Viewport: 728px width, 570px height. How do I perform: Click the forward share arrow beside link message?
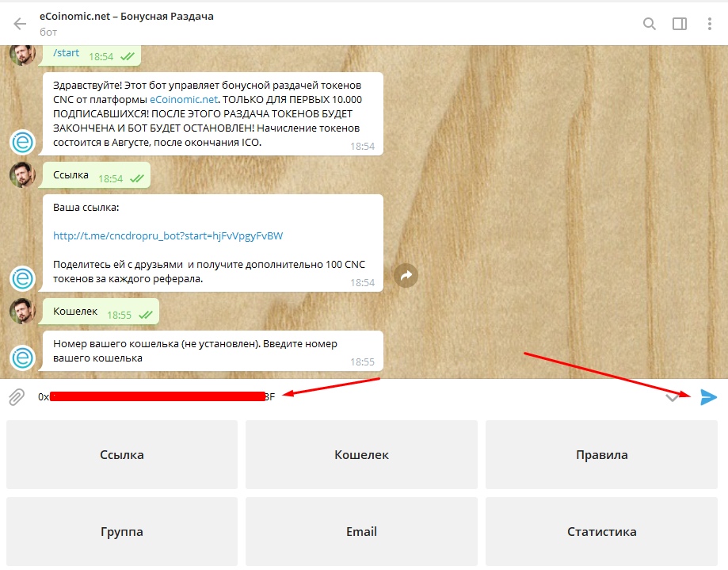click(406, 275)
